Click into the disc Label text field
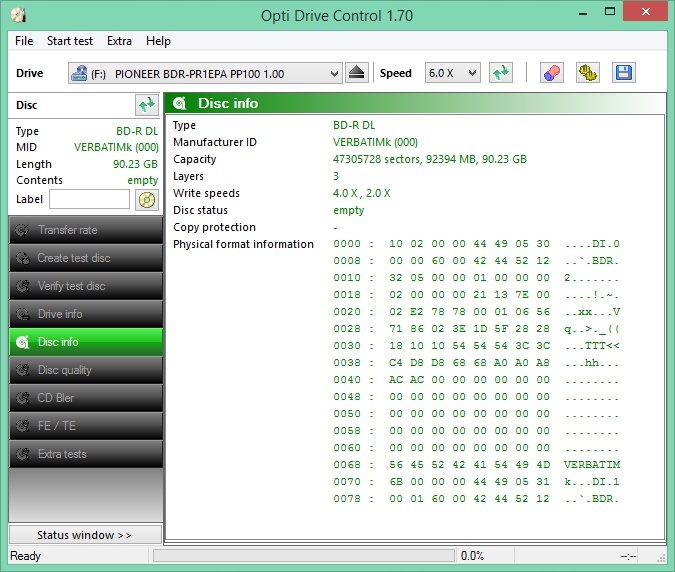675x572 pixels. (x=89, y=199)
